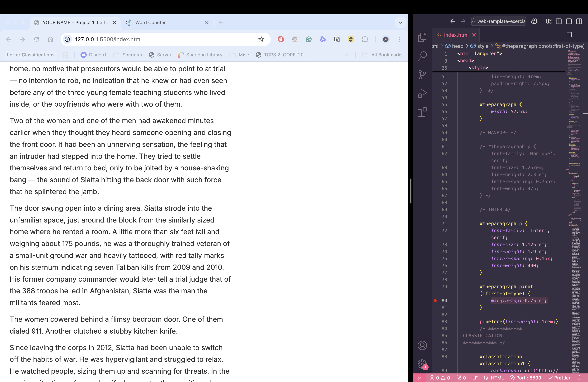The image size is (588, 382).
Task: Open the notifications bell in the status bar
Action: tap(580, 378)
